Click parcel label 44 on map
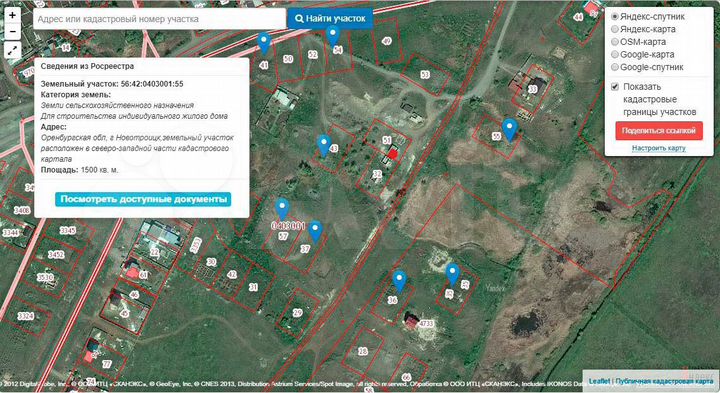Image resolution: width=720 pixels, height=393 pixels. (x=579, y=17)
